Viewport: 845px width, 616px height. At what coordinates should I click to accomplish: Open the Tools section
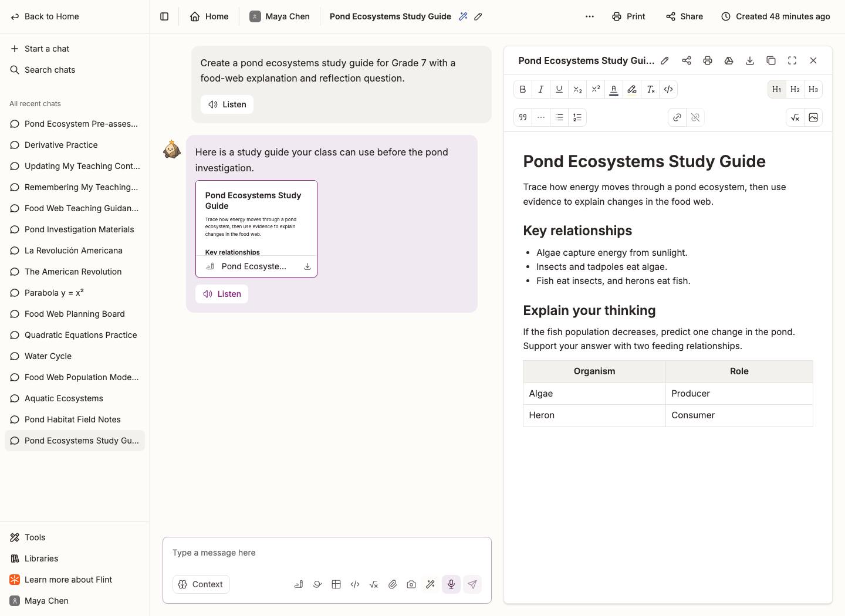pyautogui.click(x=75, y=537)
